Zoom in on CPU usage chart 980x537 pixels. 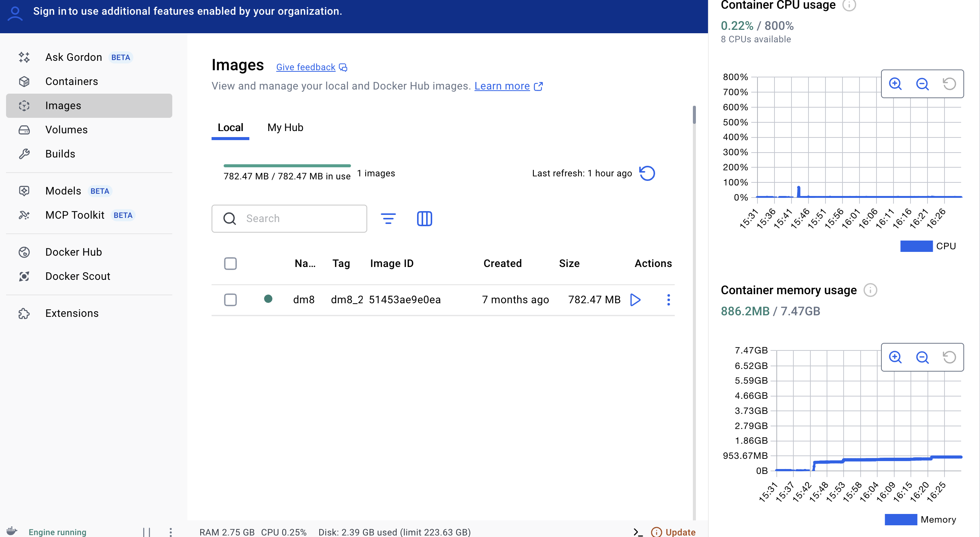click(895, 84)
